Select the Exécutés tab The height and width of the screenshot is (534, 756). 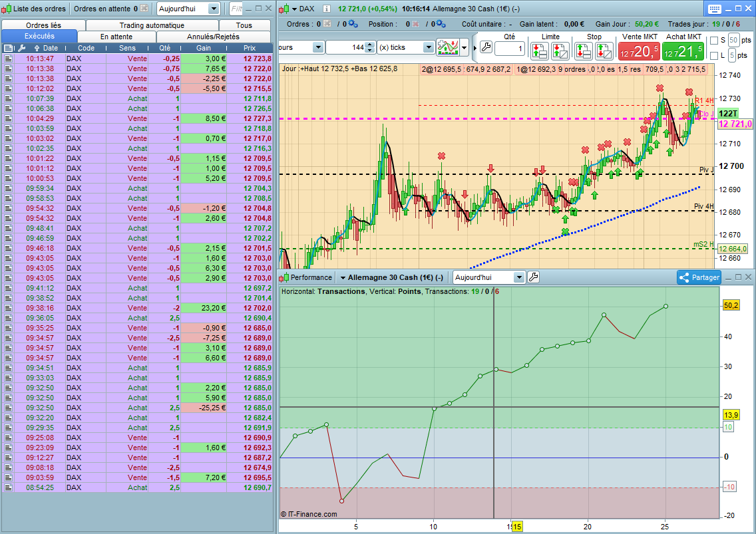39,36
